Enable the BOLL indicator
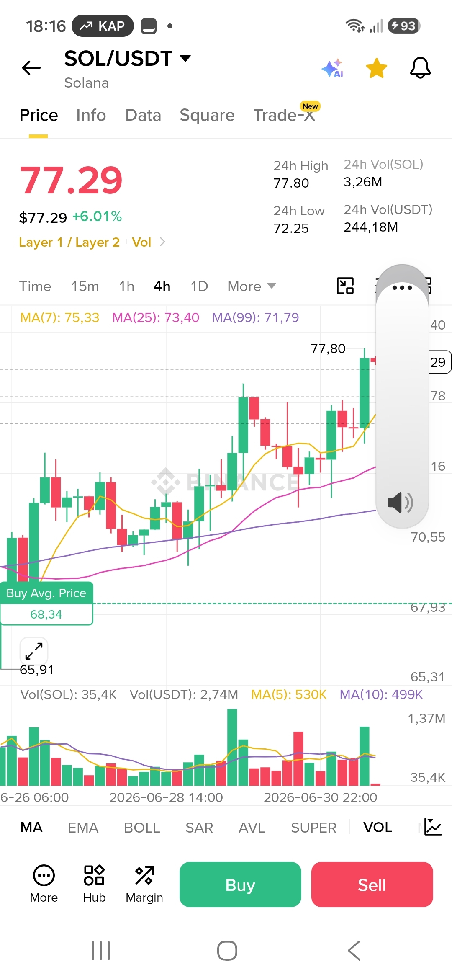 click(142, 828)
